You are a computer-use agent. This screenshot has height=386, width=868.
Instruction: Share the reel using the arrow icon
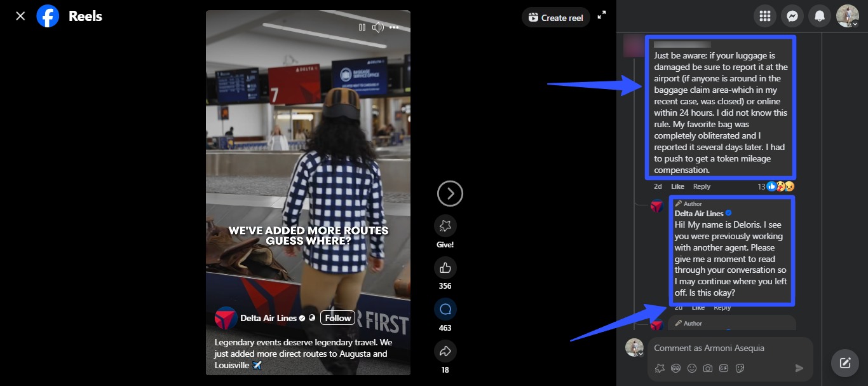click(445, 351)
